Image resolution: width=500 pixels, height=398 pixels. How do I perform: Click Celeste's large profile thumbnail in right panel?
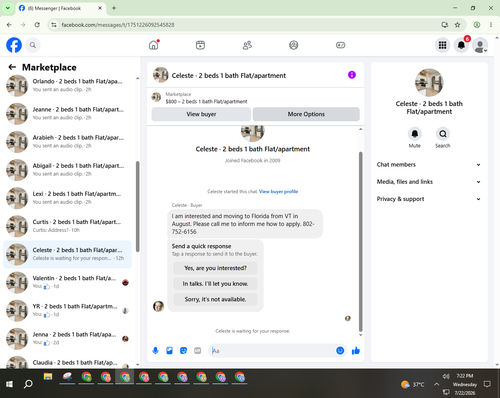[429, 82]
